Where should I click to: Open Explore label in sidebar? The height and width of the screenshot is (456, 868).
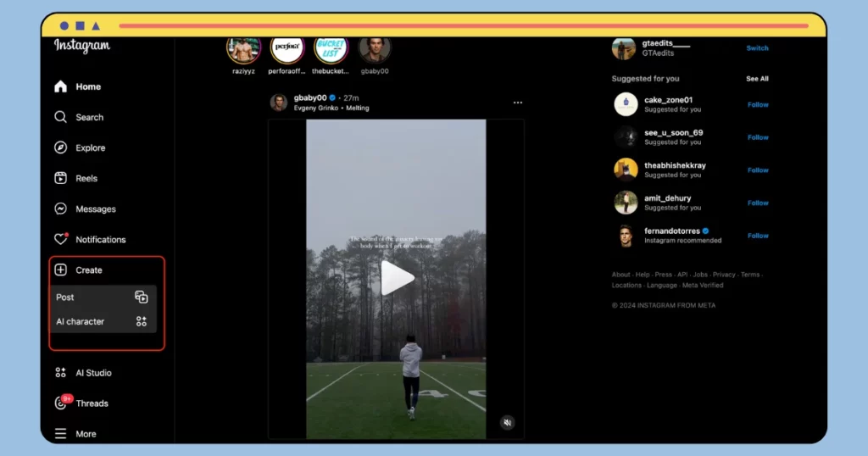pyautogui.click(x=90, y=147)
